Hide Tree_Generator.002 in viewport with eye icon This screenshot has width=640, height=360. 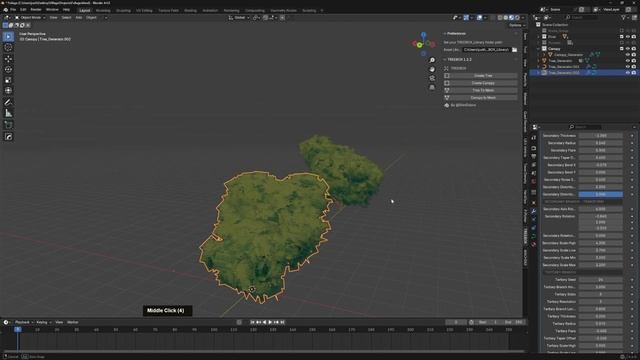pos(628,73)
